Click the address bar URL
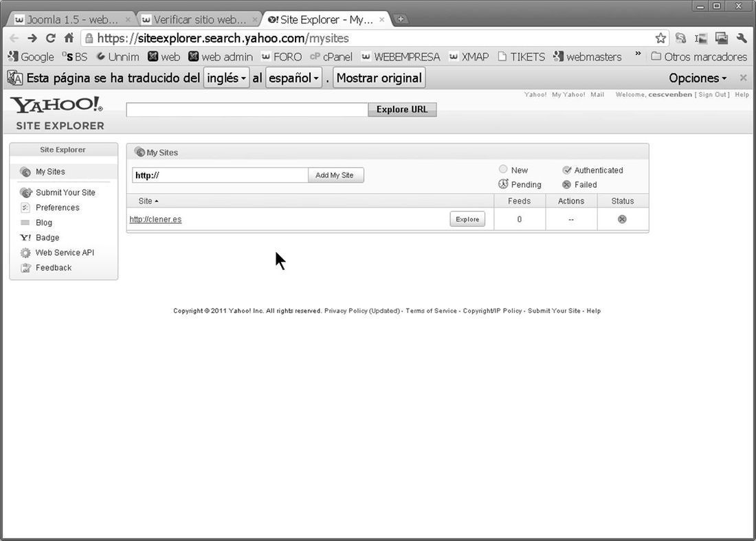The width and height of the screenshot is (756, 541). (x=223, y=38)
